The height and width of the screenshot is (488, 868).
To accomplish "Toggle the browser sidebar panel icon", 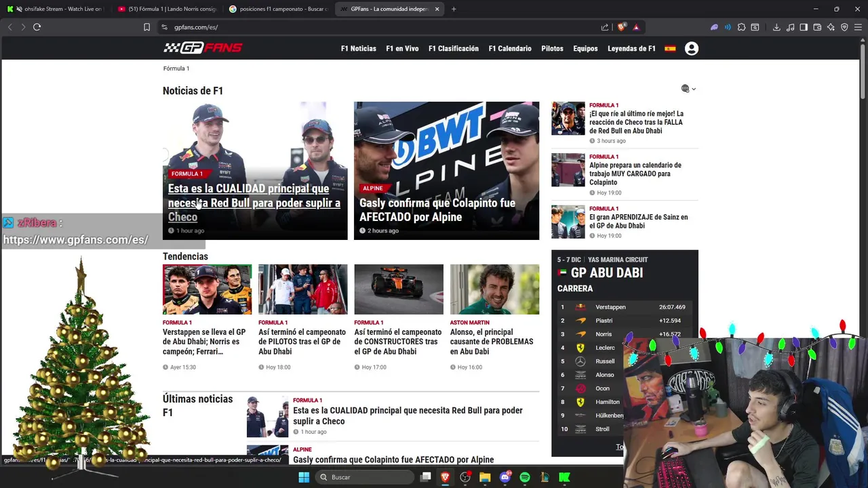I will coord(804,27).
